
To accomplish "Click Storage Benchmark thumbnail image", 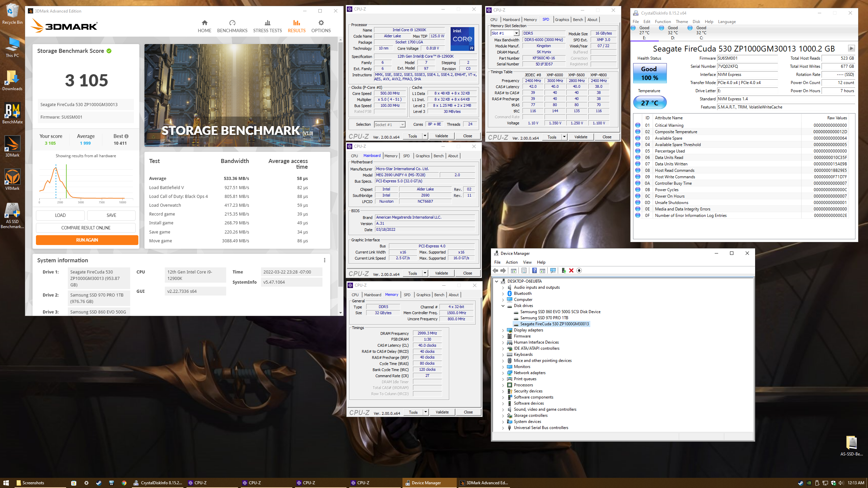I will (x=237, y=95).
